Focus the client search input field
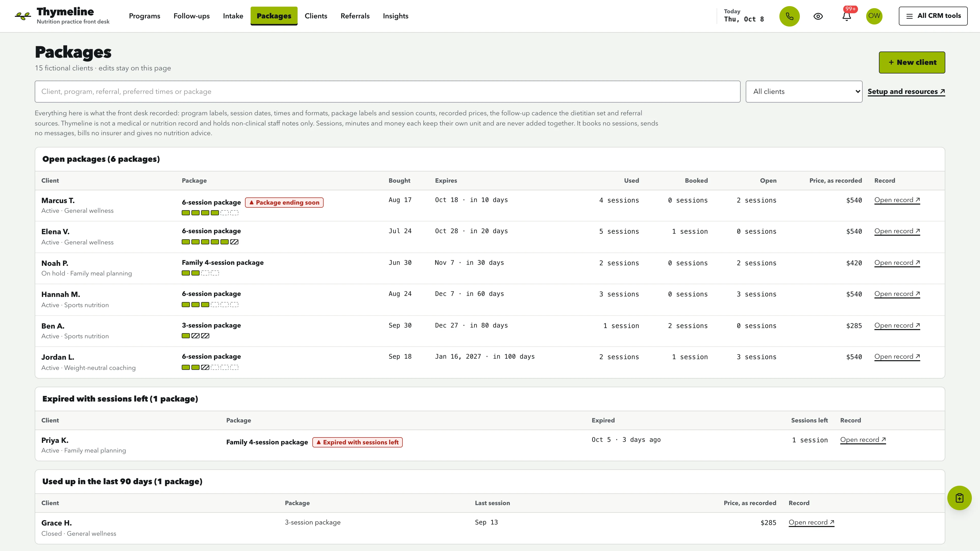This screenshot has height=551, width=980. pos(387,91)
